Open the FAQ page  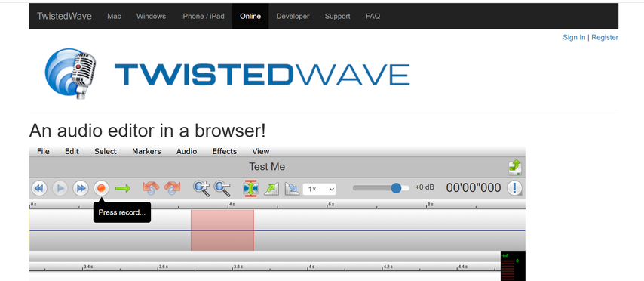(373, 17)
